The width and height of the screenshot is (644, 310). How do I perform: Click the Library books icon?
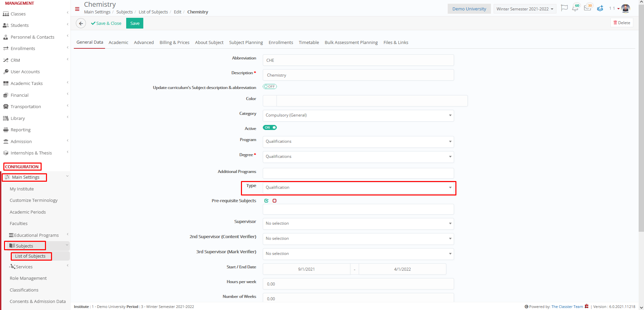coord(6,119)
